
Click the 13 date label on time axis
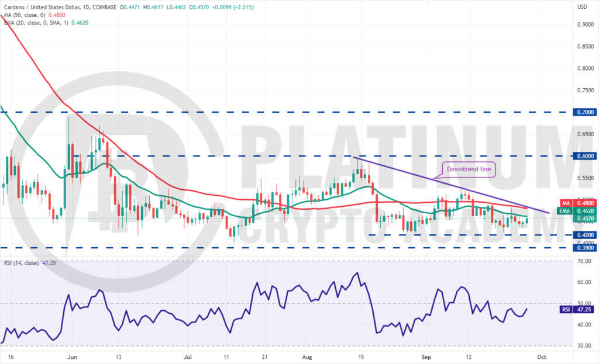[118, 357]
